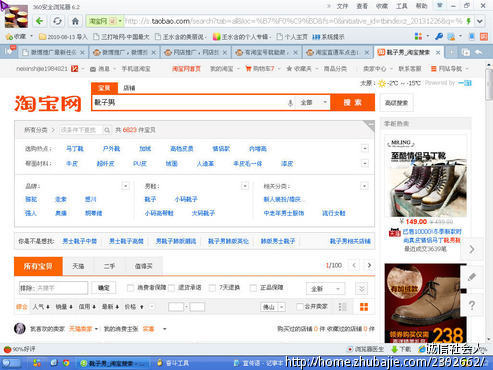Screen dimensions: 493x370
Task: Open the 149.00 情侣马丁靴 product thumbnail
Action: point(426,177)
